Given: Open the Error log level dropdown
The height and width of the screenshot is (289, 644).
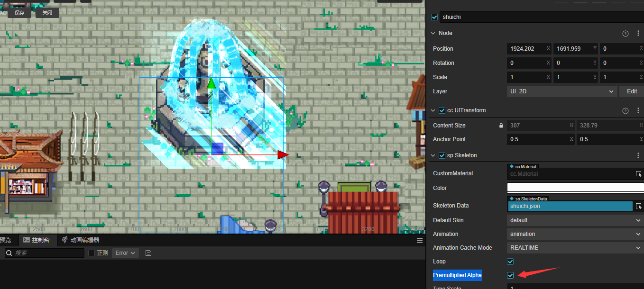Looking at the screenshot, I should pyautogui.click(x=125, y=253).
